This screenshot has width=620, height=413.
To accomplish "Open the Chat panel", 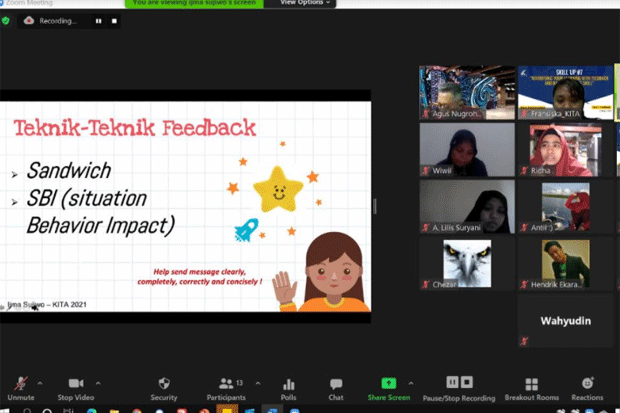I will point(336,389).
